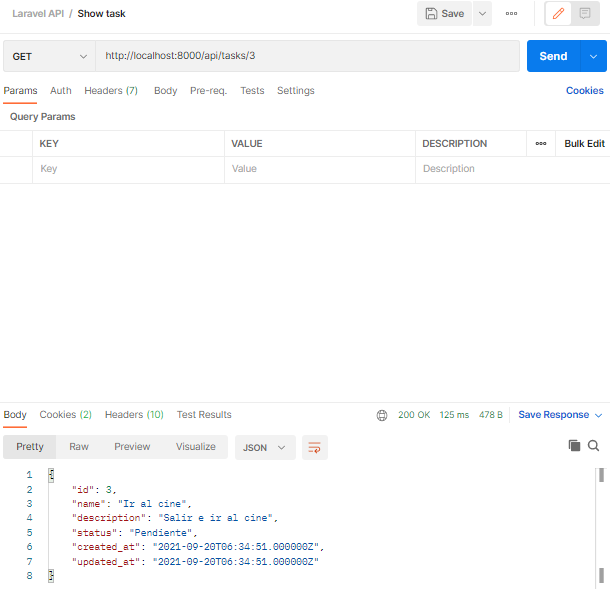Open the comments icon
The width and height of the screenshot is (610, 589).
click(585, 14)
